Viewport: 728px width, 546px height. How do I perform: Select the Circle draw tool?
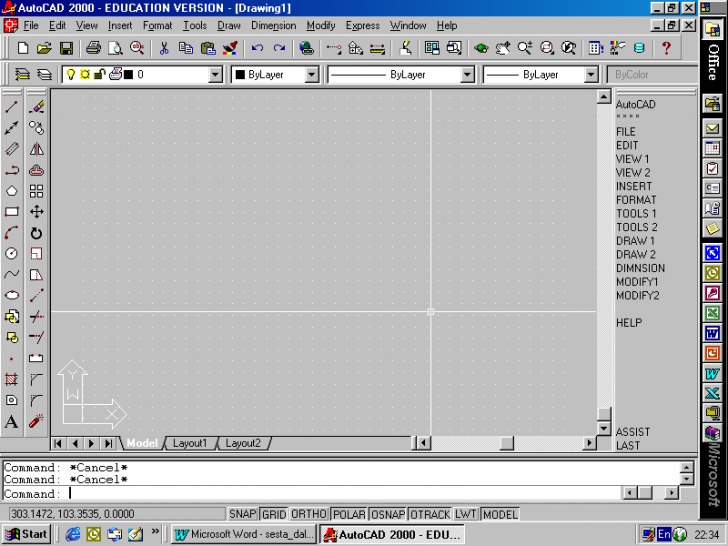tap(12, 254)
